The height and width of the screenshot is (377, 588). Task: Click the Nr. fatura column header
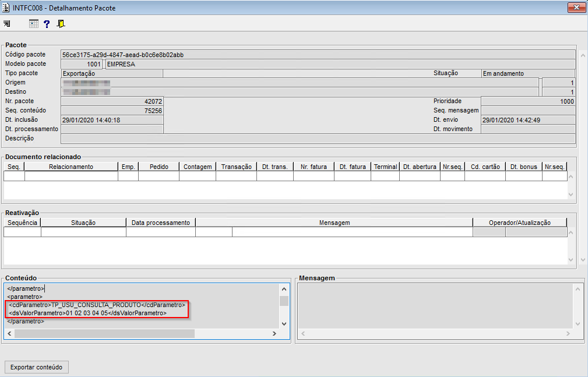314,167
